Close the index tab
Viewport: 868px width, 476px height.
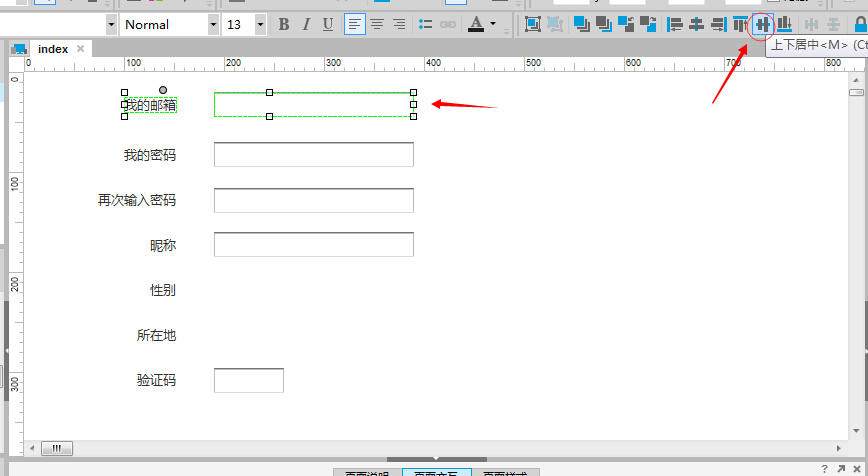coord(81,49)
